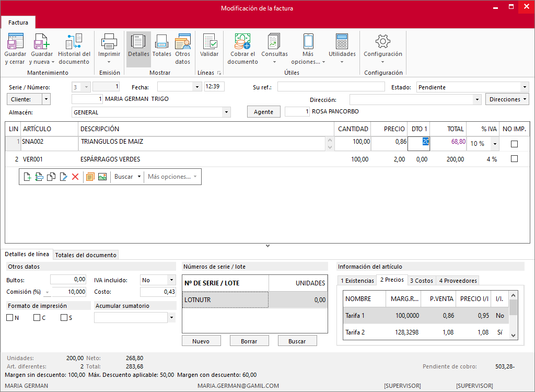Expand the Estado Pendiente dropdown
This screenshot has width=535, height=392.
tap(525, 87)
